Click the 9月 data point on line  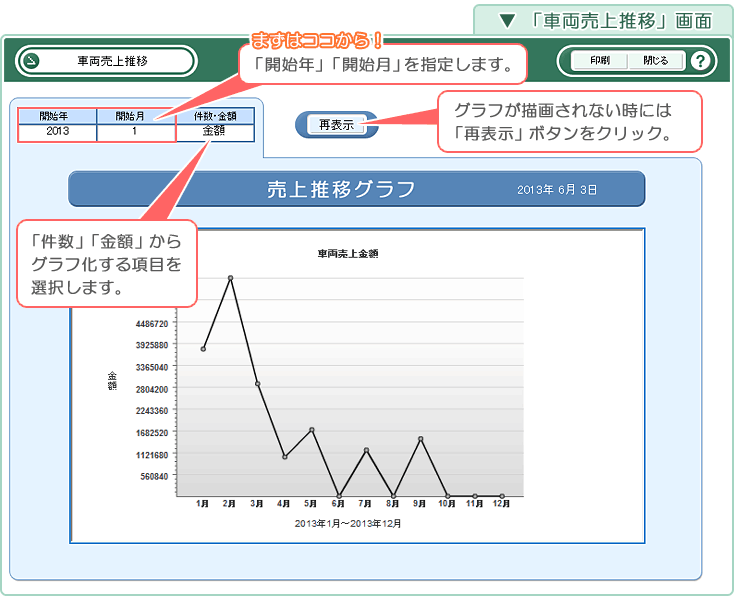coord(420,439)
